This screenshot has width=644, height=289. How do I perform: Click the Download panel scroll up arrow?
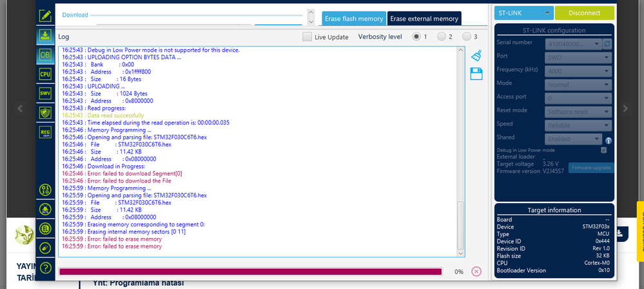point(311,12)
